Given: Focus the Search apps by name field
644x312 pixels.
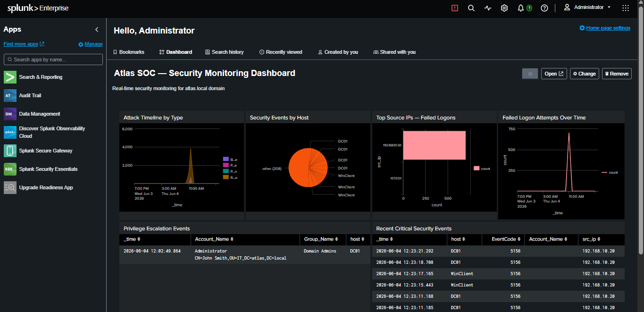Looking at the screenshot, I should (x=53, y=59).
